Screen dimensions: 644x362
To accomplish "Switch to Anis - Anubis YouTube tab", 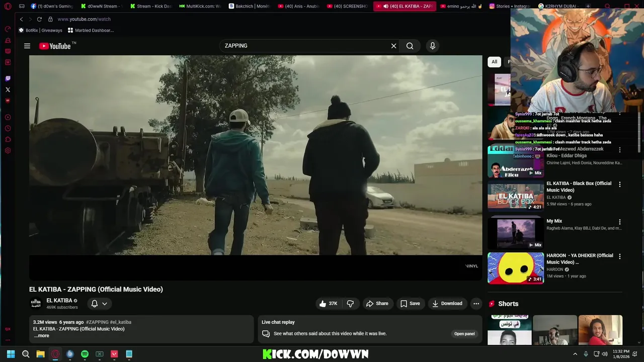I will pyautogui.click(x=299, y=6).
